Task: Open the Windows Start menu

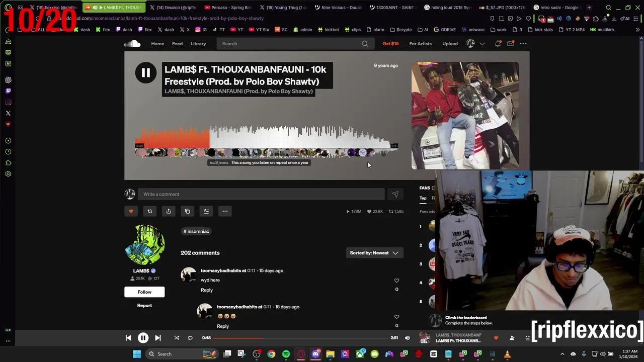Action: (x=137, y=354)
